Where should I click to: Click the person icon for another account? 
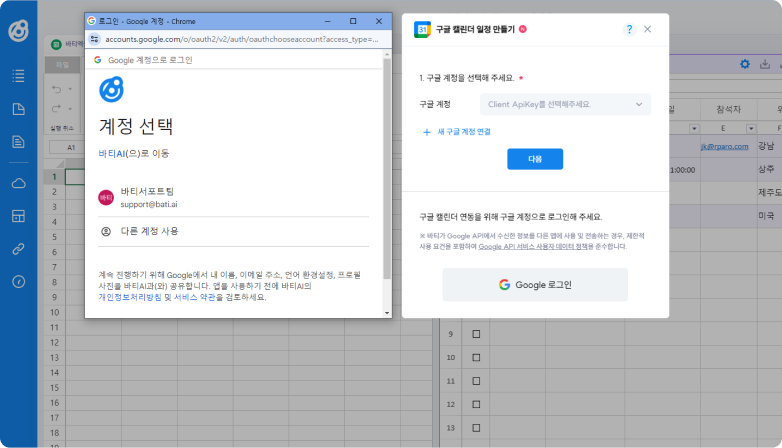click(106, 231)
